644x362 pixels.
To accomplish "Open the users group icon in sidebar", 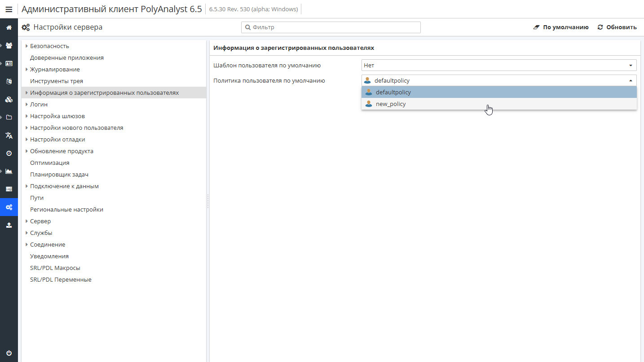I will coord(9,45).
